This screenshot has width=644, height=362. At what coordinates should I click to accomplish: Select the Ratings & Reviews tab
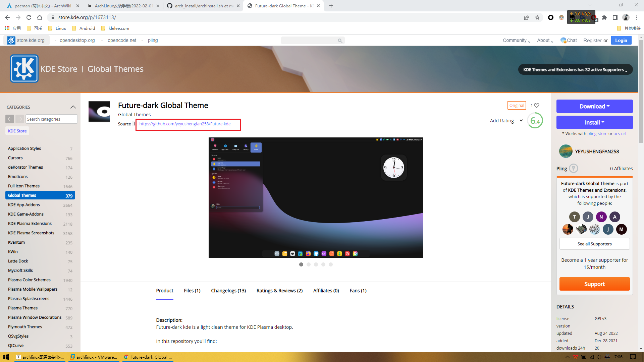[279, 290]
